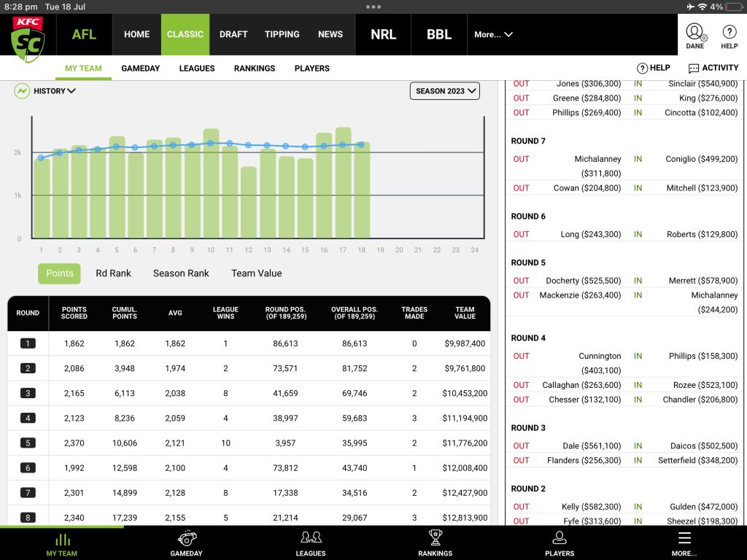Image resolution: width=747 pixels, height=560 pixels.
Task: Click the Points Scored column header
Action: pos(74,313)
